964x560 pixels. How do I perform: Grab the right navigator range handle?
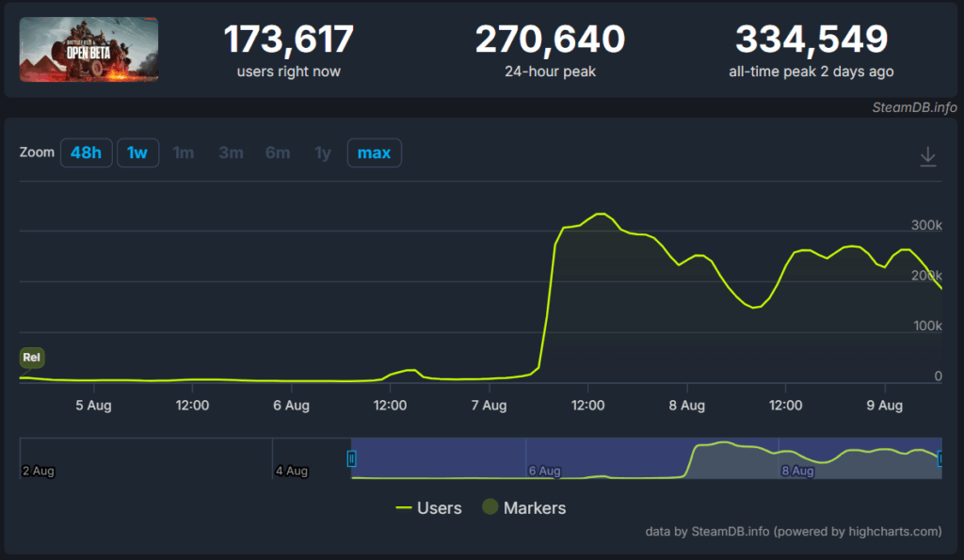[x=940, y=458]
